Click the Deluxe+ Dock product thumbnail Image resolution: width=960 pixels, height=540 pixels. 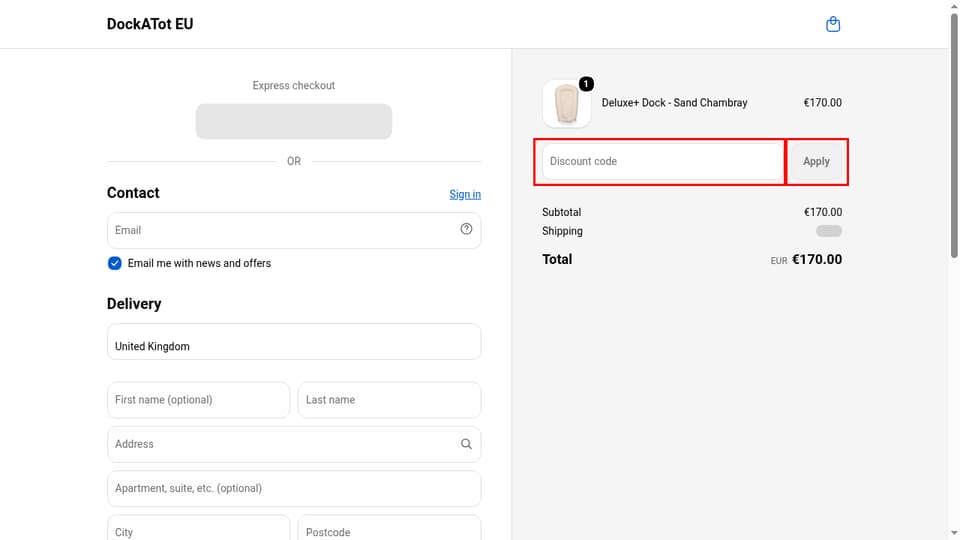point(567,103)
